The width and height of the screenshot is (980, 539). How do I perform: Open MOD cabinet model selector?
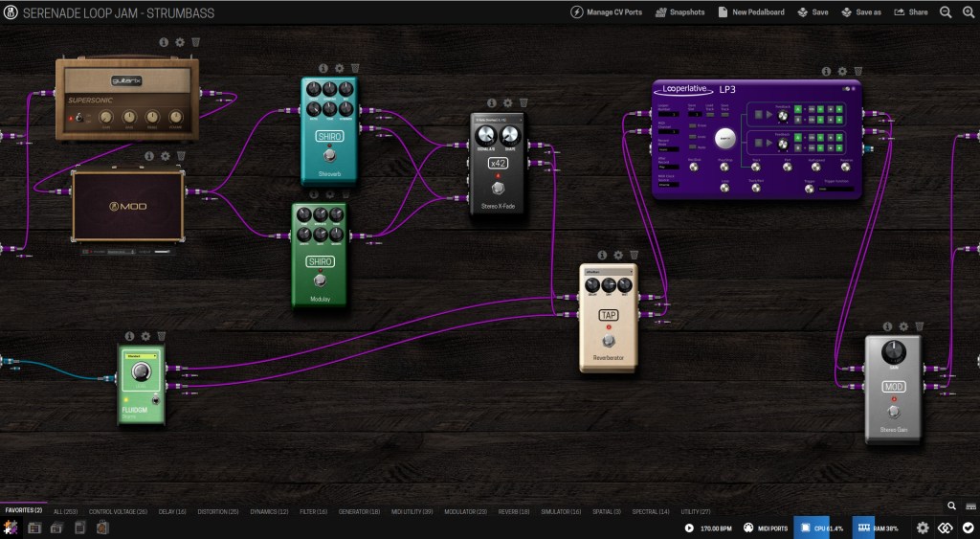pos(121,252)
